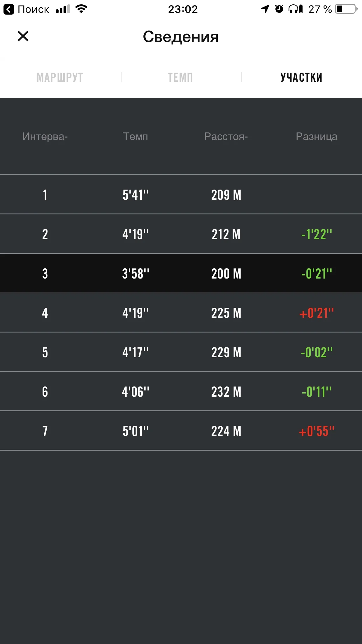Tap the location services arrow icon

265,9
